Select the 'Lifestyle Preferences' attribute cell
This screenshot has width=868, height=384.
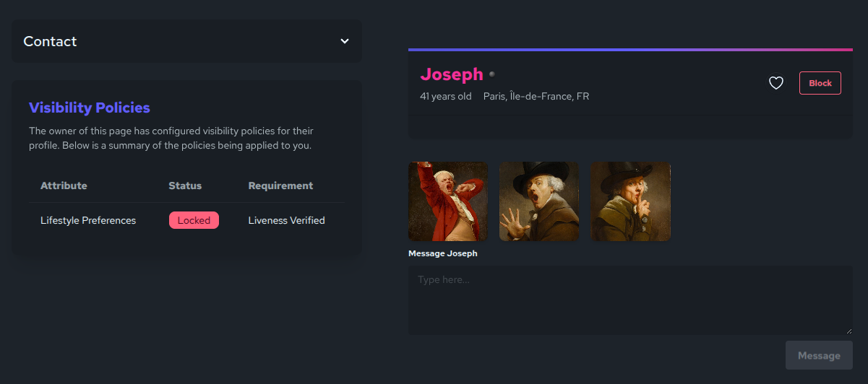[x=88, y=220]
